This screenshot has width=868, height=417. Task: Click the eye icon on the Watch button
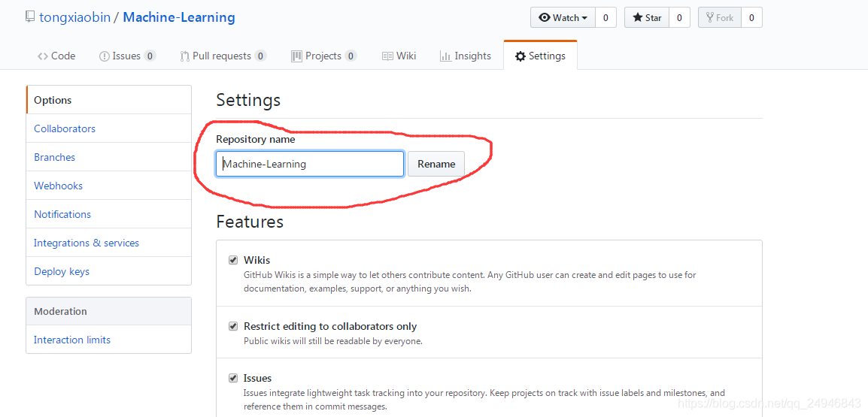coord(545,18)
